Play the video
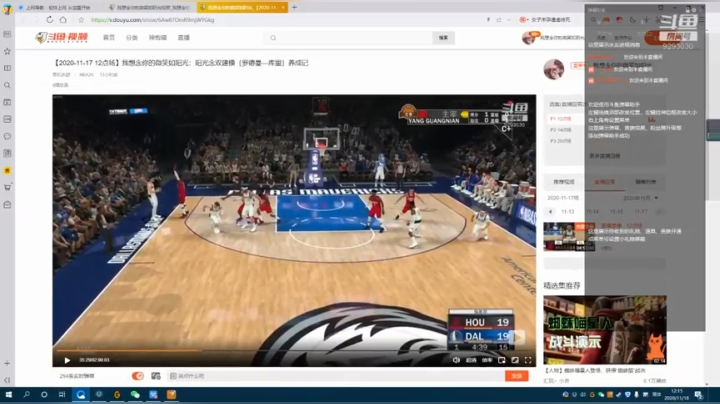720x404 pixels. (x=67, y=360)
